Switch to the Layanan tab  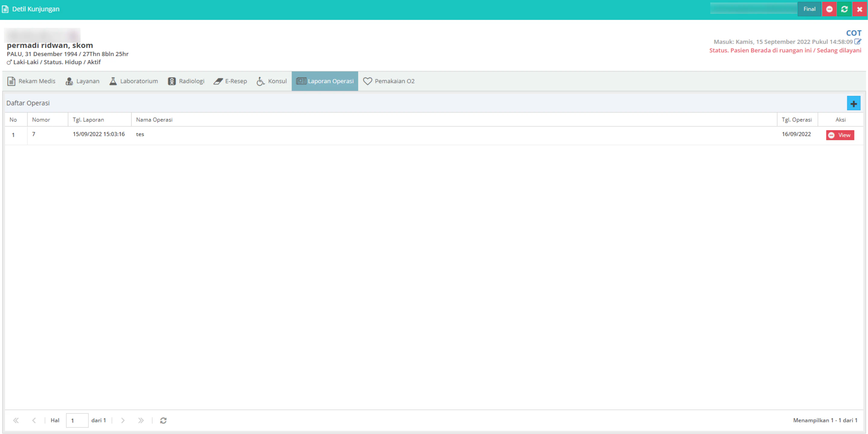pos(83,81)
